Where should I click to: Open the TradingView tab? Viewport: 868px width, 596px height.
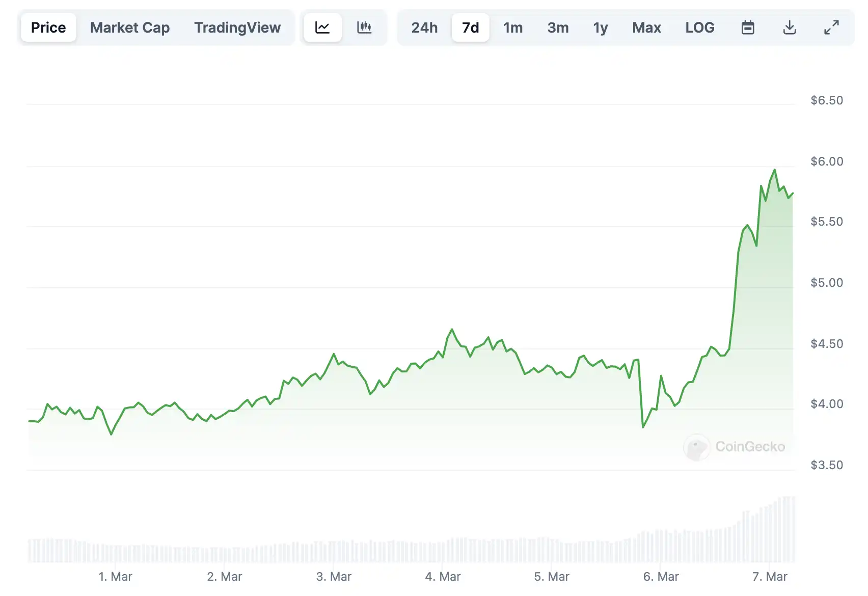click(237, 28)
